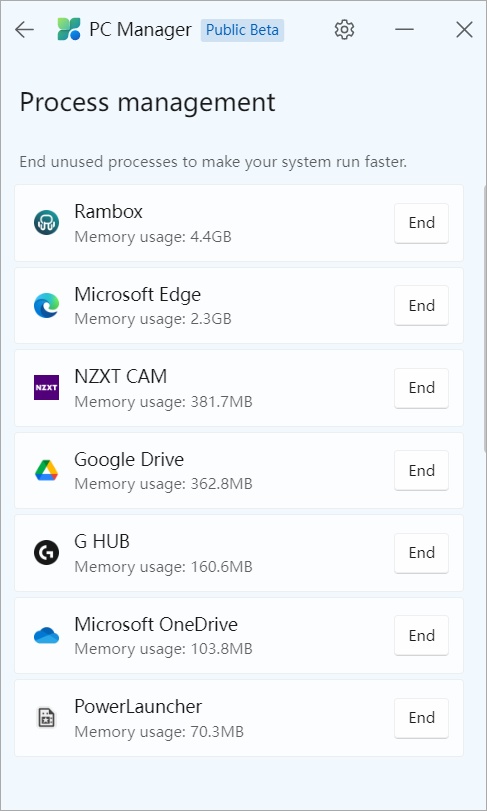End the Google Drive process
The height and width of the screenshot is (811, 487).
(x=421, y=470)
